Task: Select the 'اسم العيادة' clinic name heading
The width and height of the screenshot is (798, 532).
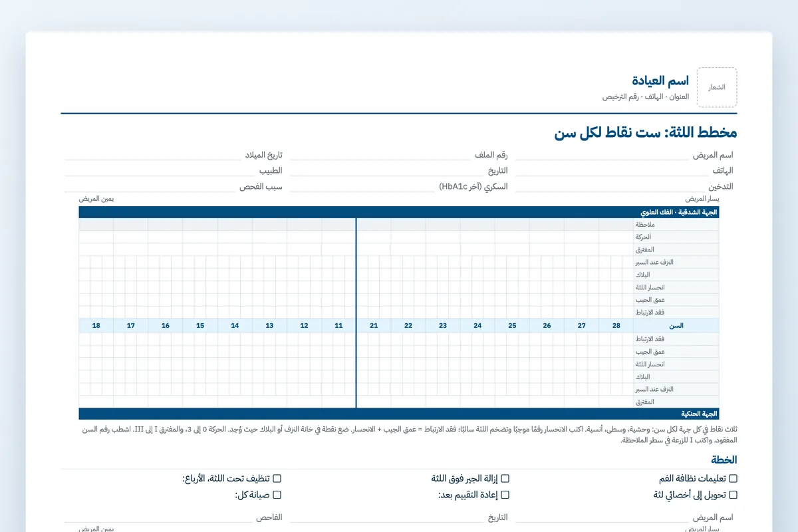Action: point(660,80)
